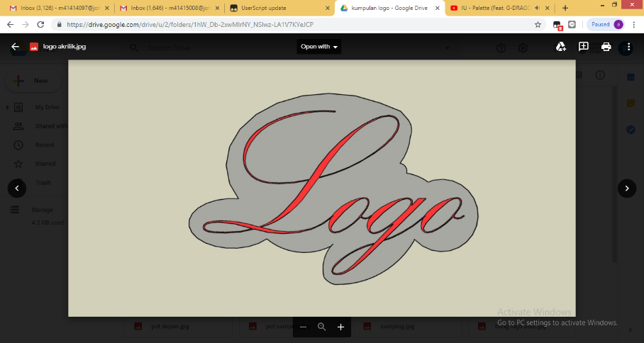644x343 pixels.
Task: Click the Paused profile button
Action: click(605, 24)
